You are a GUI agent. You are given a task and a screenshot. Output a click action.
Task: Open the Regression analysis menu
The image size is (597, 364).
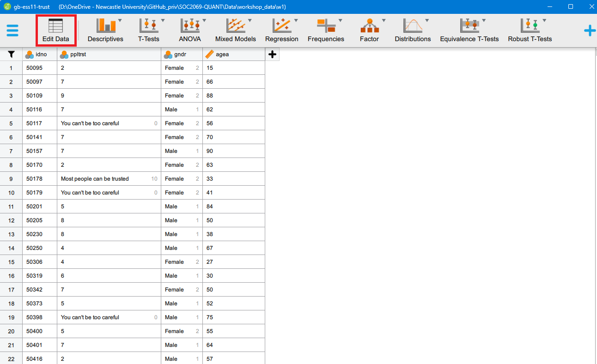pyautogui.click(x=281, y=30)
